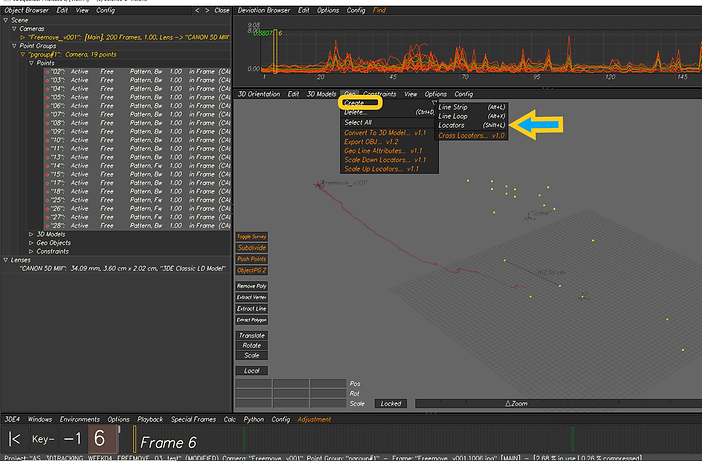Screen dimensions: 702x461
Task: Toggle the Push Points button
Action: point(252,259)
